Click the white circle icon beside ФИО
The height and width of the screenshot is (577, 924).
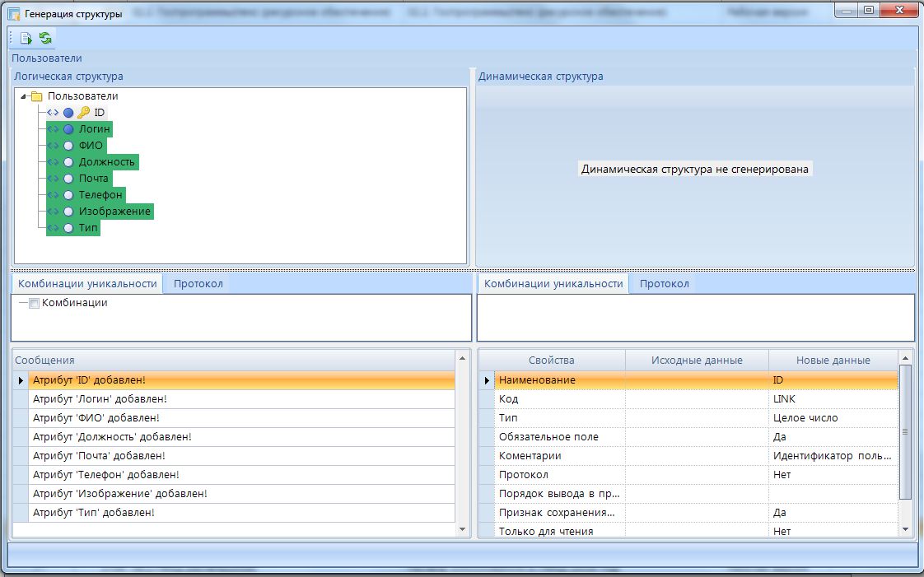pyautogui.click(x=68, y=146)
